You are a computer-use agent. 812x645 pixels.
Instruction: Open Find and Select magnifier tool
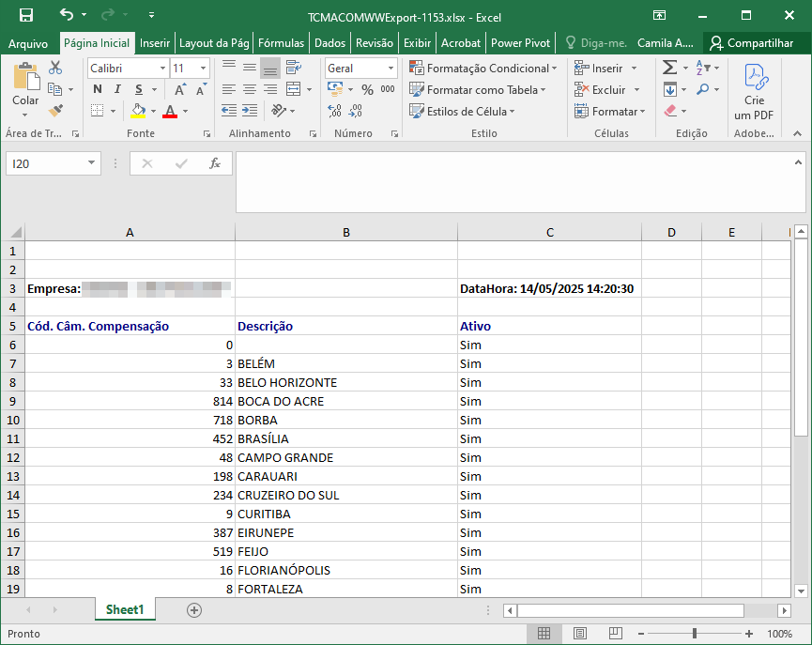703,89
